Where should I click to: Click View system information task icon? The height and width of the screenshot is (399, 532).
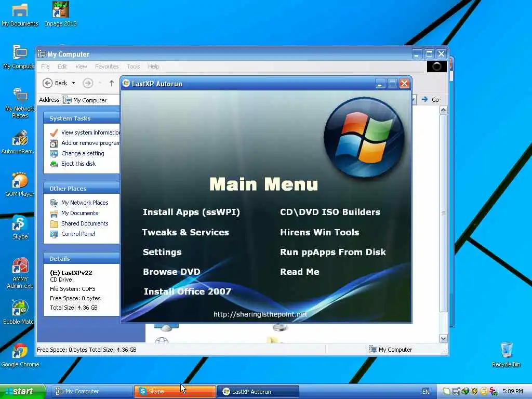pos(54,132)
